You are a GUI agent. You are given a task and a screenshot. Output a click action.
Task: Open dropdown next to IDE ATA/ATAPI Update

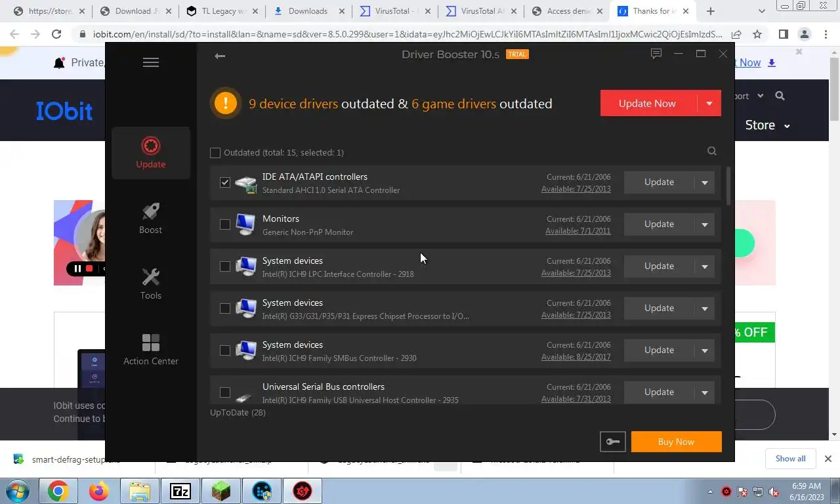pos(705,182)
